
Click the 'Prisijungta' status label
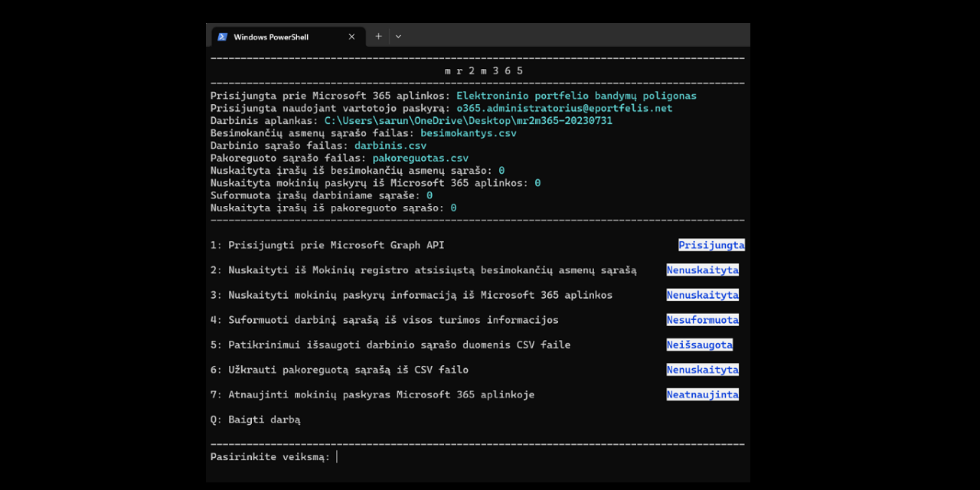[711, 245]
